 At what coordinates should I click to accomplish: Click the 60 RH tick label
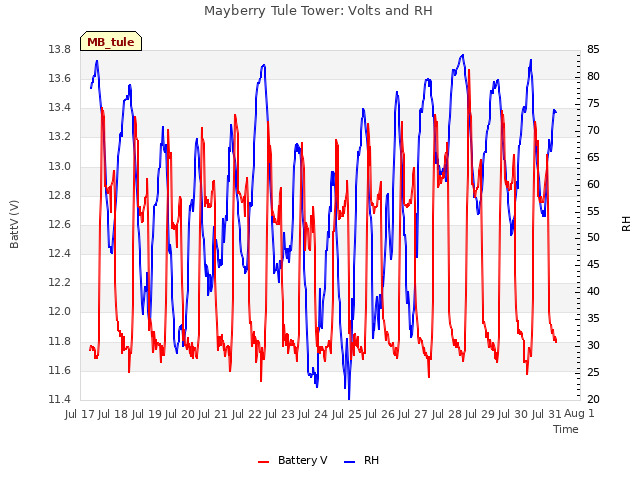click(x=593, y=184)
